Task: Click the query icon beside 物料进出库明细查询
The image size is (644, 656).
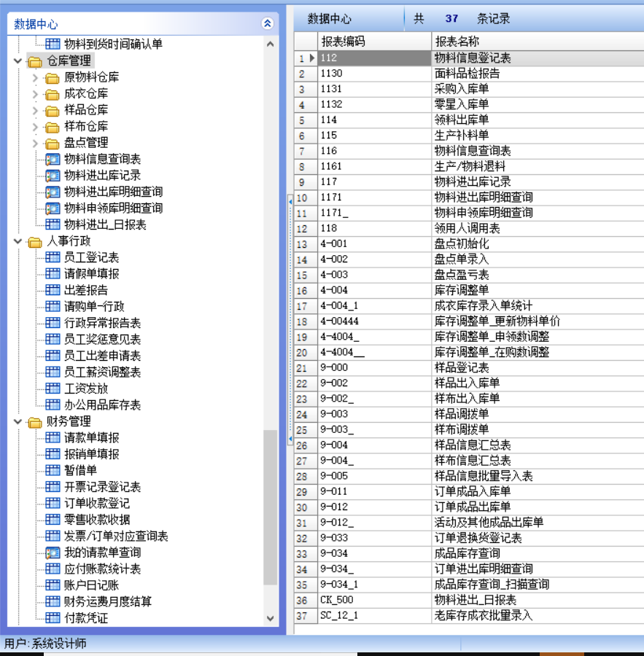Action: (53, 192)
